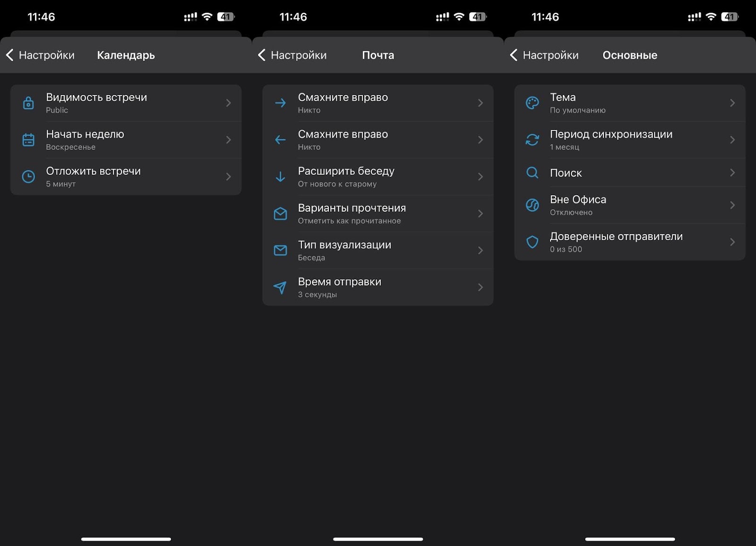Open chevron for Отложить встречи

(x=229, y=177)
